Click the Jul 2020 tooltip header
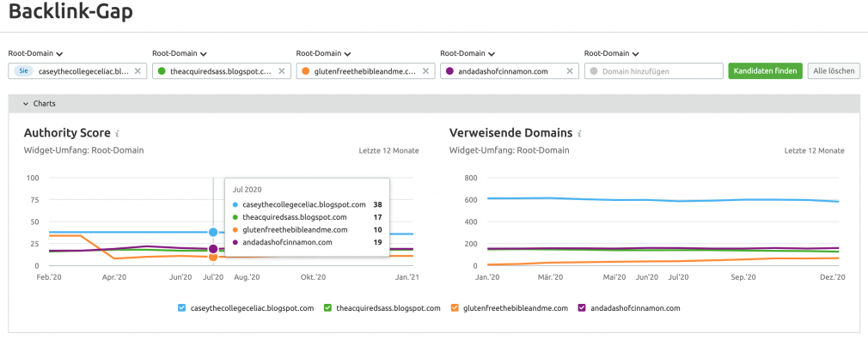Image resolution: width=868 pixels, height=340 pixels. point(246,190)
